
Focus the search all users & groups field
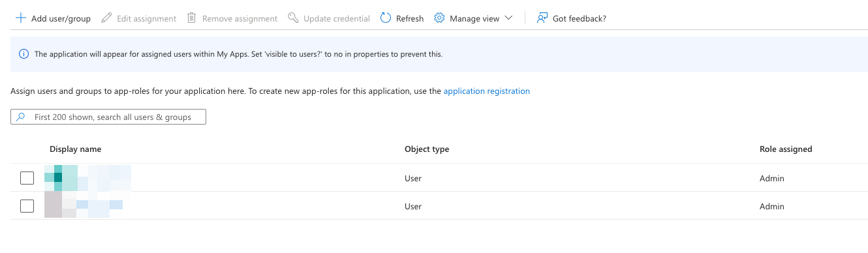click(x=108, y=117)
